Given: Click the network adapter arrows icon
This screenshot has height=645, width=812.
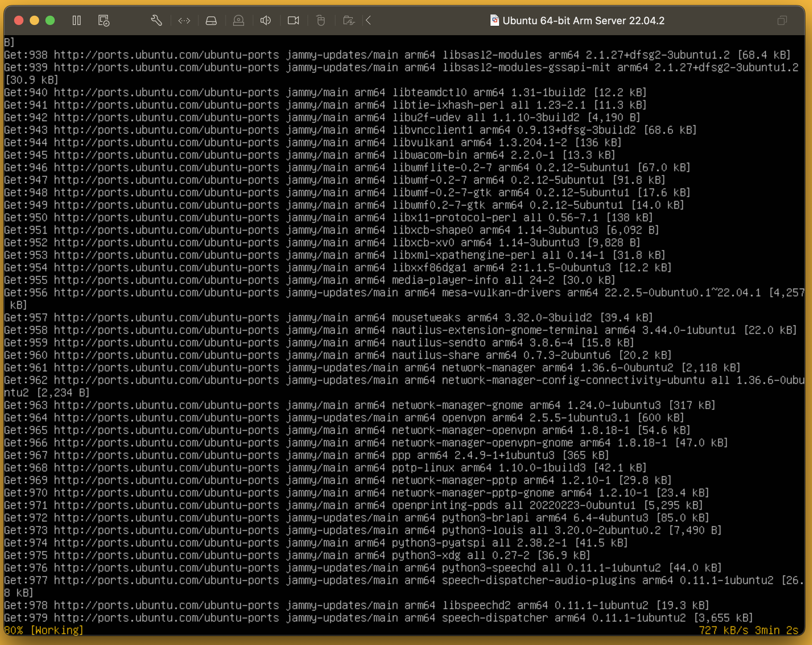Looking at the screenshot, I should 184,20.
